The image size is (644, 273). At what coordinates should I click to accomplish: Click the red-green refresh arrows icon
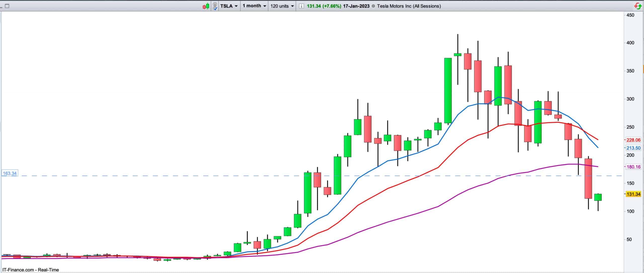click(638, 6)
